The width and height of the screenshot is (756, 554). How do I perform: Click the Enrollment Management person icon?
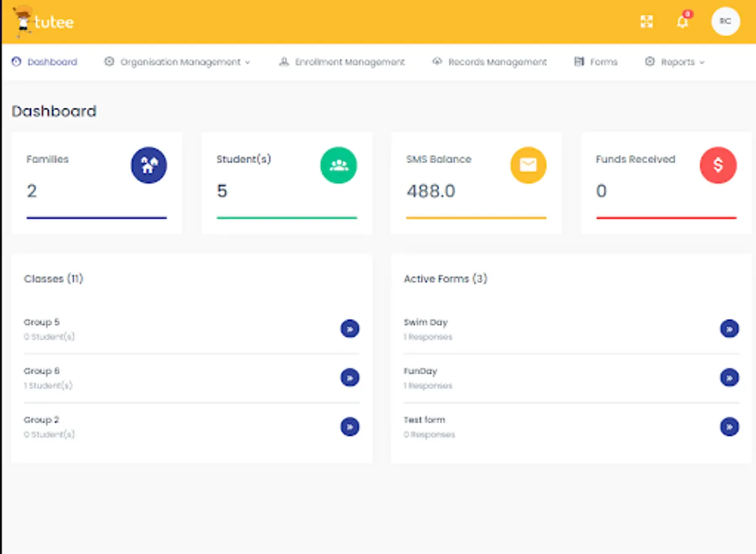[284, 62]
